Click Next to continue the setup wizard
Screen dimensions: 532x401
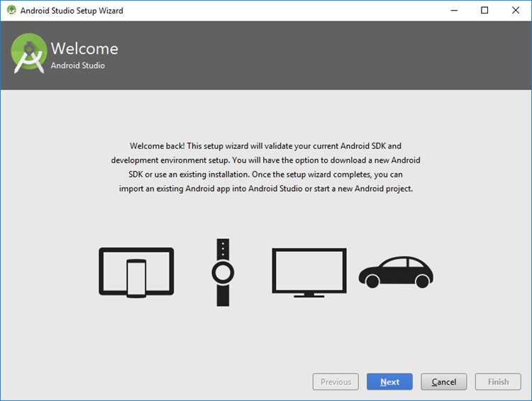point(389,382)
